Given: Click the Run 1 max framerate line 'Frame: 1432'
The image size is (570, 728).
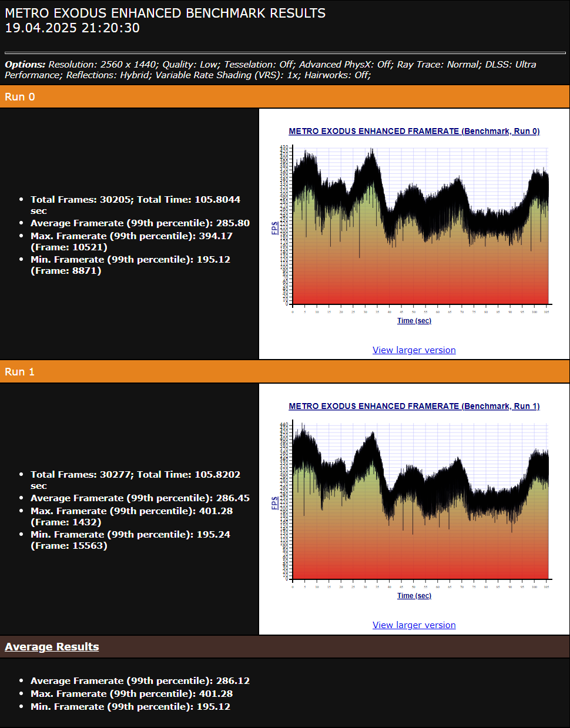Looking at the screenshot, I should click(132, 516).
